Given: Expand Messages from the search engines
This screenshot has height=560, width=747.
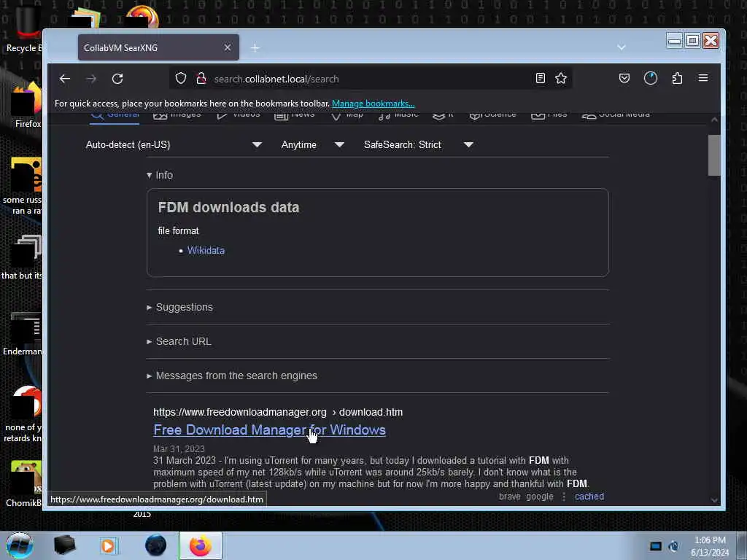Looking at the screenshot, I should tap(232, 376).
